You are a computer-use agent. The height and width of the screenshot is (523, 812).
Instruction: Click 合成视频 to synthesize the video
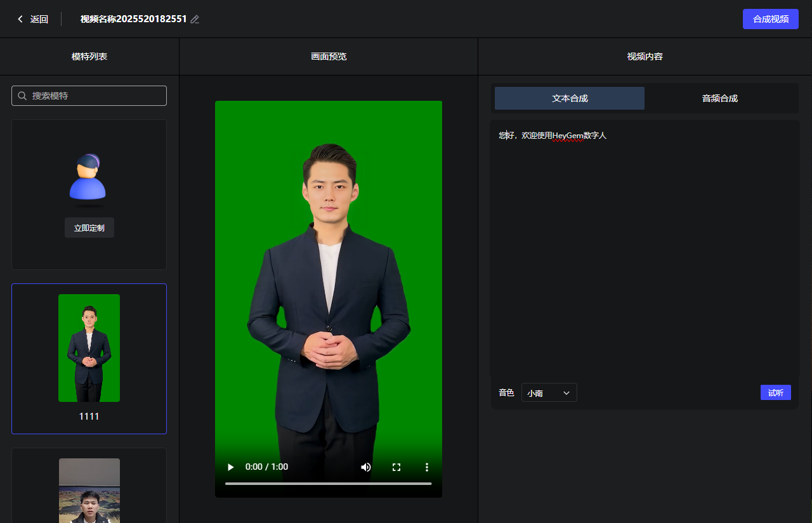[x=771, y=19]
